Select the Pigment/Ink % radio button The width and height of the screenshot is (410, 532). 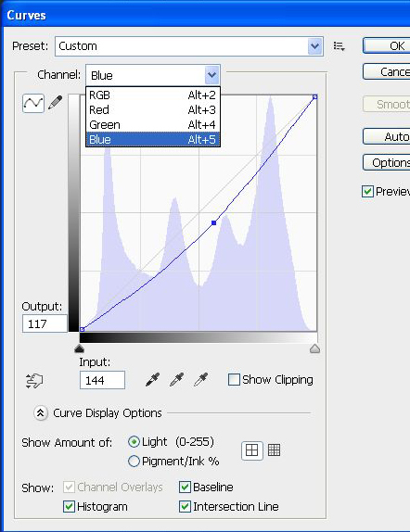click(x=134, y=461)
